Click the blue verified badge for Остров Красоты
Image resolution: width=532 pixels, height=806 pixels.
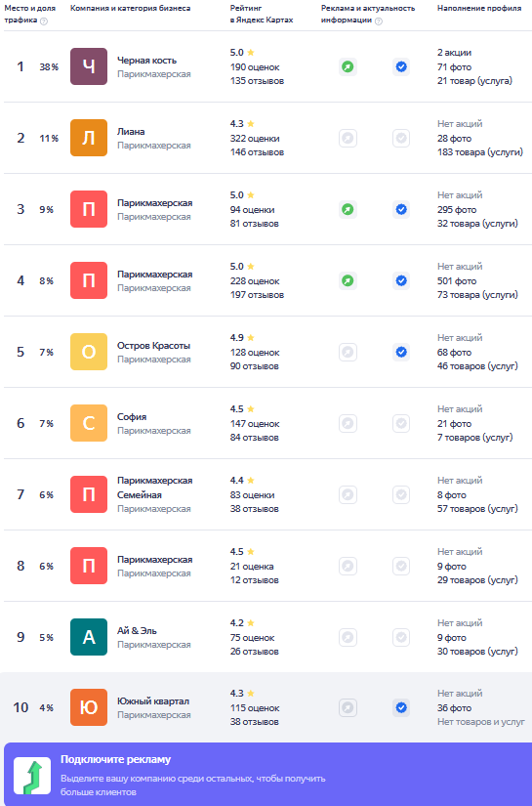(x=401, y=352)
